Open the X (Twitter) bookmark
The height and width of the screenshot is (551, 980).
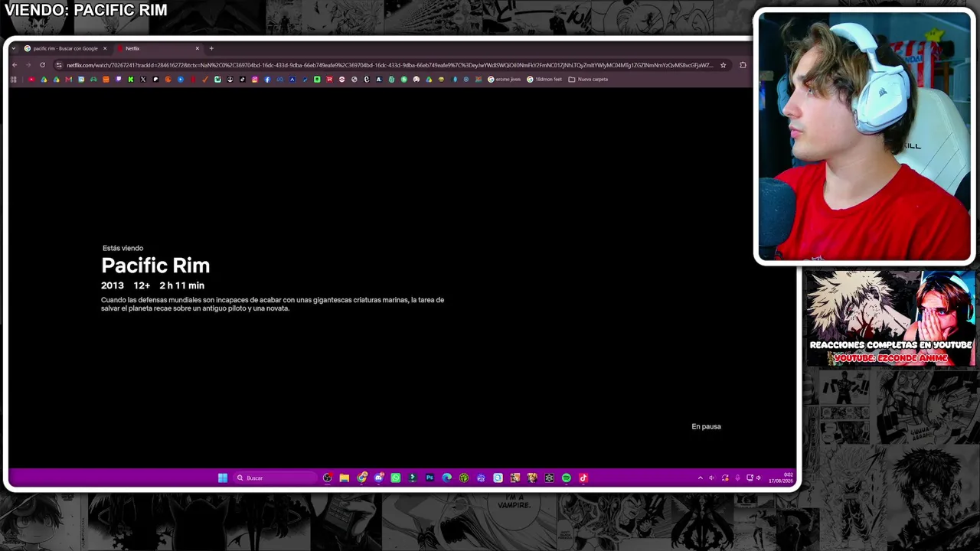point(143,80)
